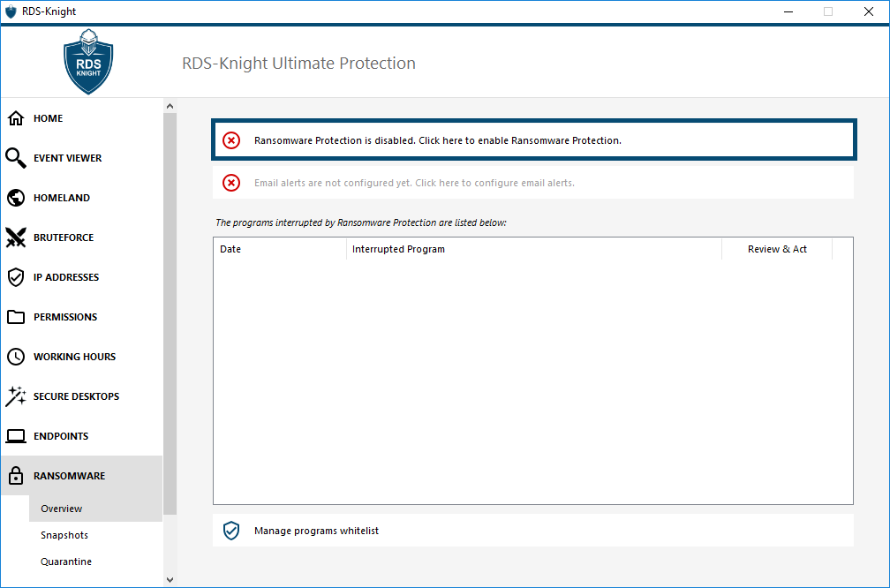Click the Ransomware padlock icon
Screen dimensions: 890x588
coord(16,476)
